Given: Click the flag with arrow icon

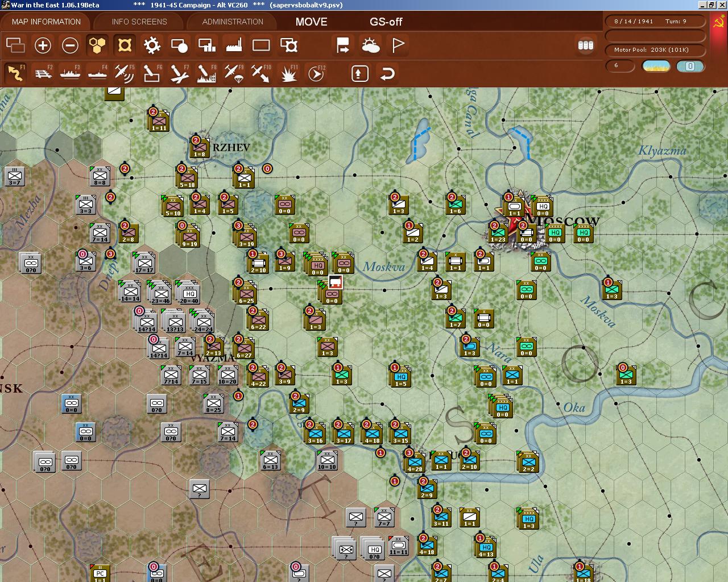Looking at the screenshot, I should (343, 45).
